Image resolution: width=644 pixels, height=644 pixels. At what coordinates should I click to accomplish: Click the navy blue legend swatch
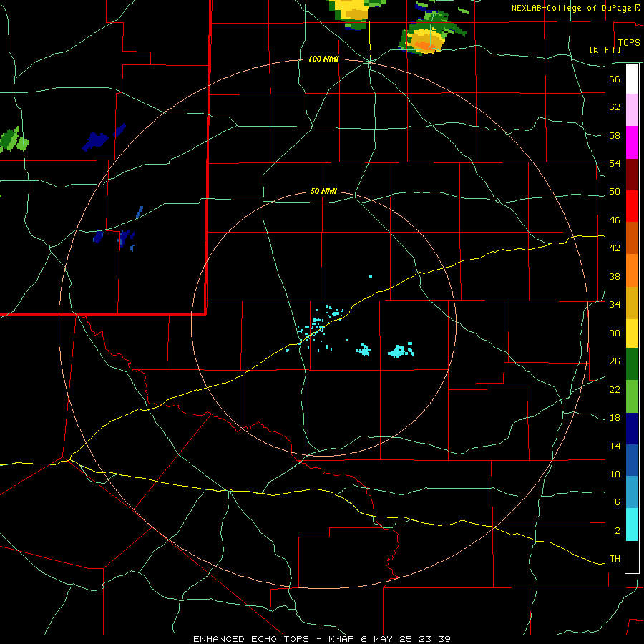(x=632, y=429)
